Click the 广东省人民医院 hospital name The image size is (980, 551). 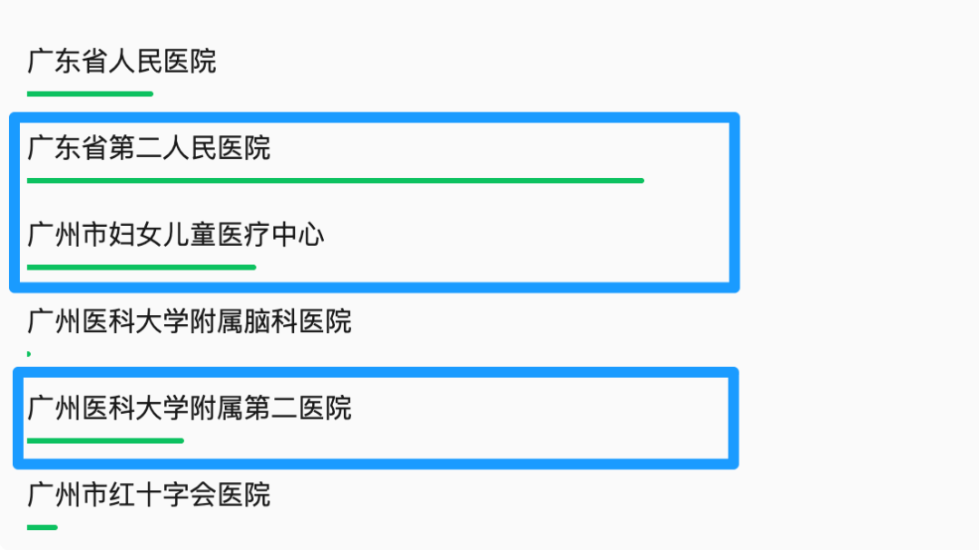click(x=122, y=62)
